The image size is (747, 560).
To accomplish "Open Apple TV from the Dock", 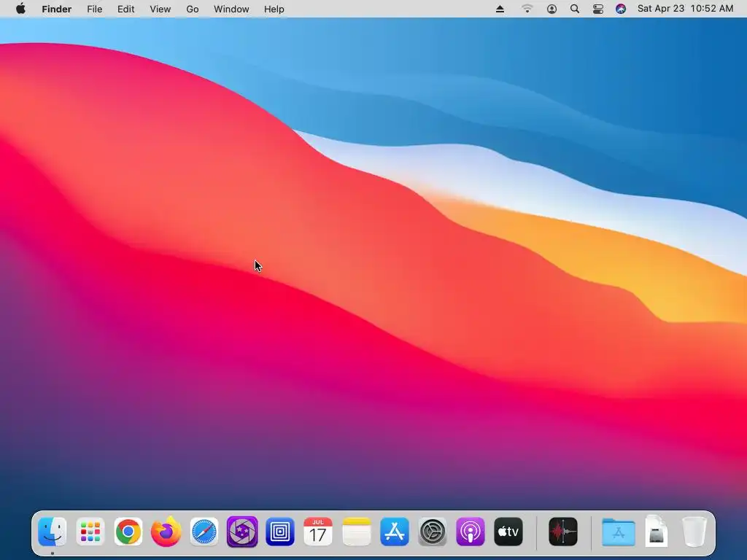I will (508, 532).
